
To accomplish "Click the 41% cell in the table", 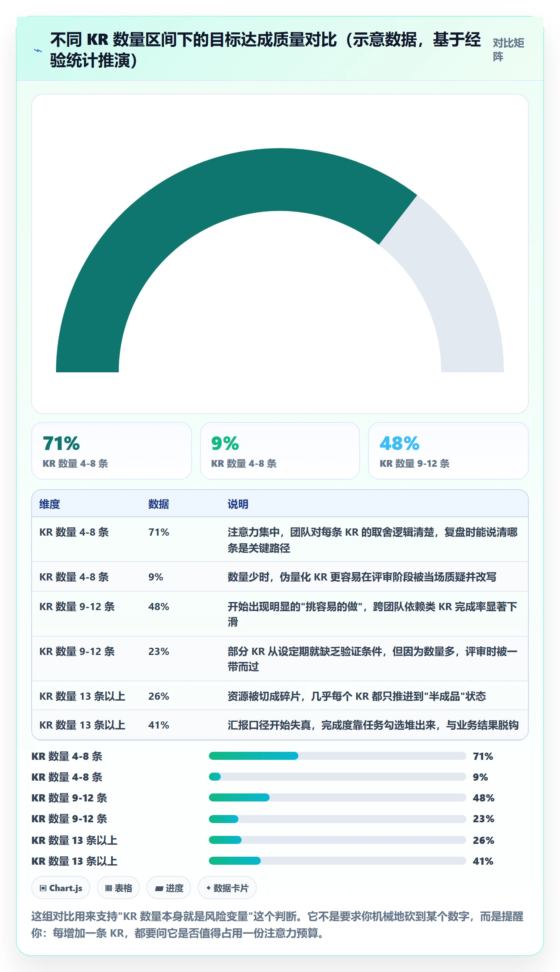I will [x=159, y=725].
